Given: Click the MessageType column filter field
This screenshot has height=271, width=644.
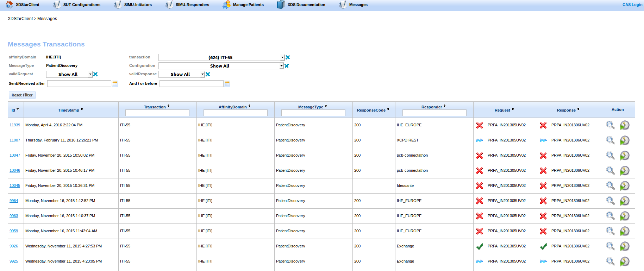Looking at the screenshot, I should [313, 113].
